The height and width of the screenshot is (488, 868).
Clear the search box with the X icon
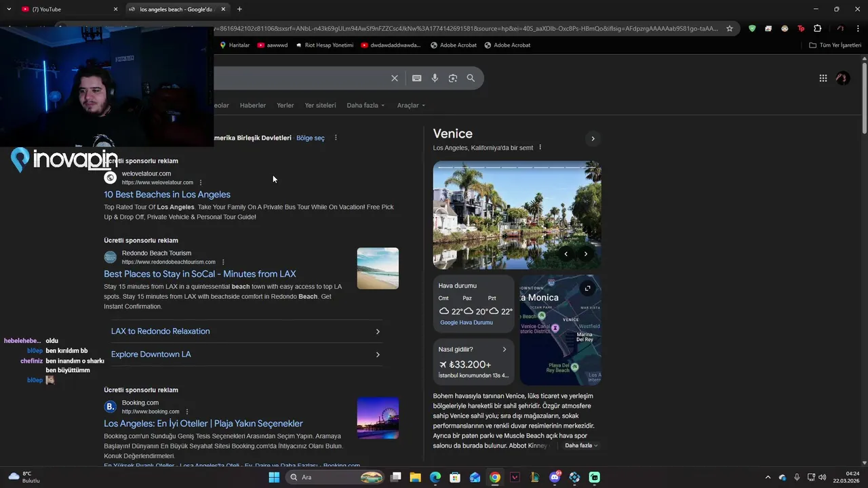(395, 78)
